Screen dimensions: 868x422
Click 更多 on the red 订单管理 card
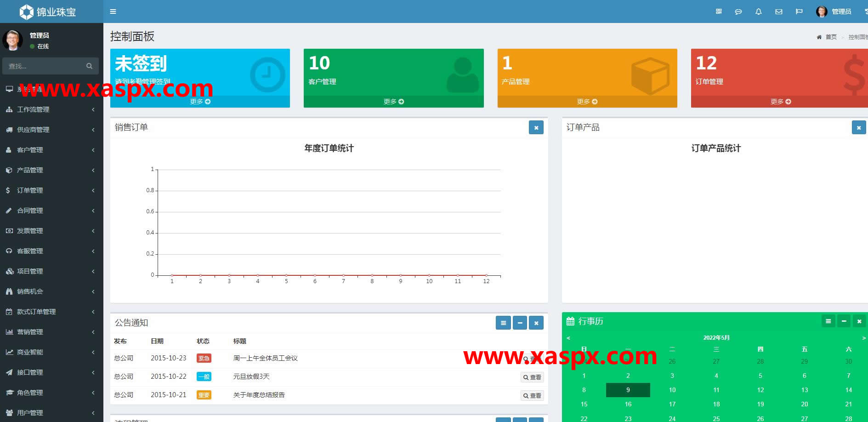pos(781,102)
